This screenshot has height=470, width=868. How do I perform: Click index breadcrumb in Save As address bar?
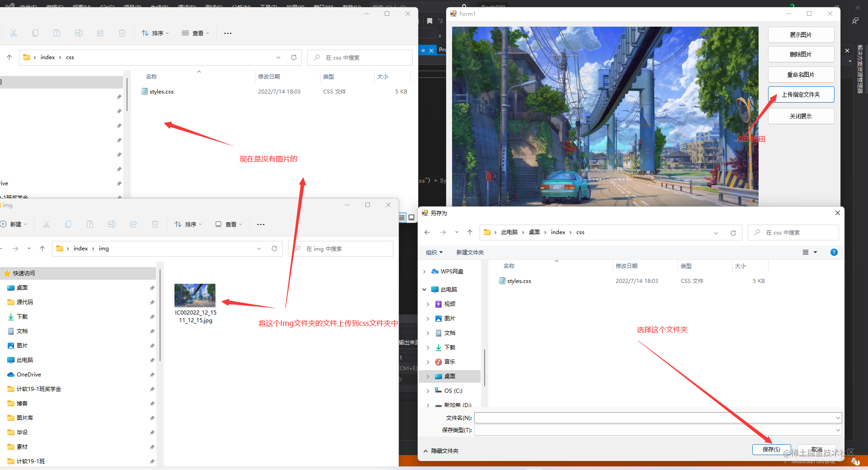coord(558,232)
